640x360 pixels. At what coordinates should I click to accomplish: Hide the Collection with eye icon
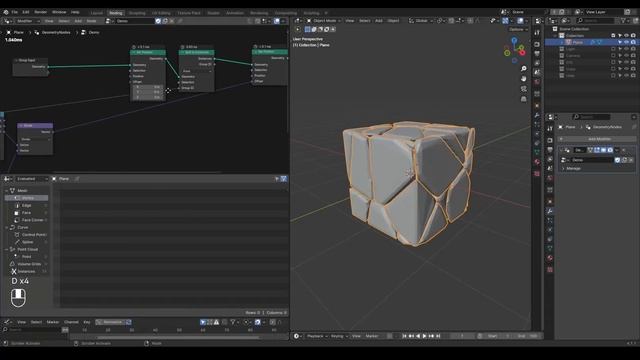pos(627,36)
